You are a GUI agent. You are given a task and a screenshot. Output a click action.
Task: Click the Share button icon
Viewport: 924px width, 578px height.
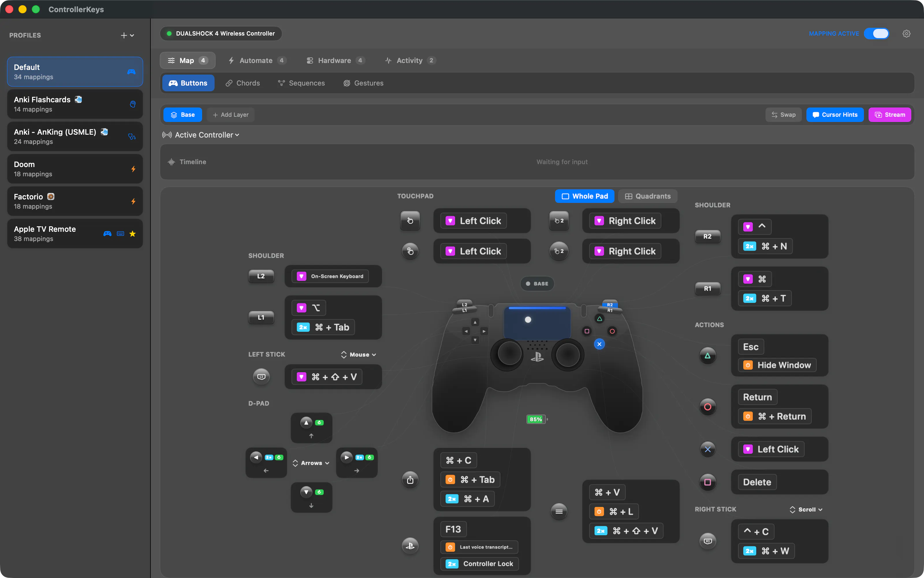point(410,480)
